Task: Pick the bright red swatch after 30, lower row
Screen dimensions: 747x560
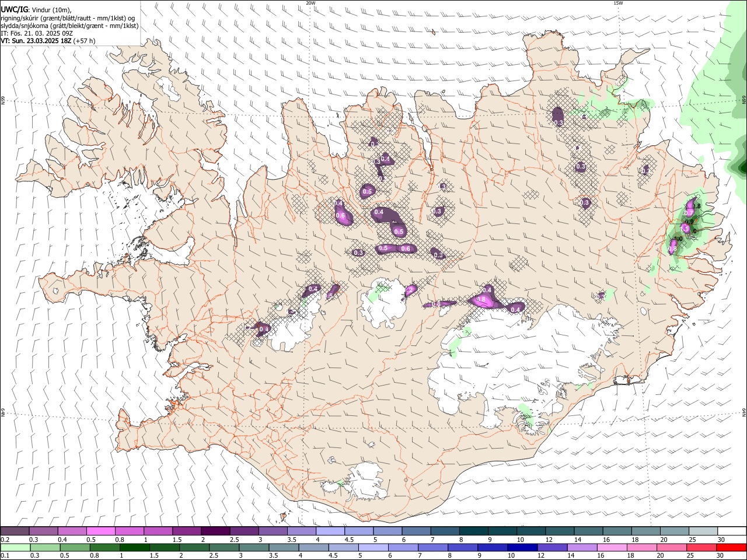Action: (x=731, y=547)
